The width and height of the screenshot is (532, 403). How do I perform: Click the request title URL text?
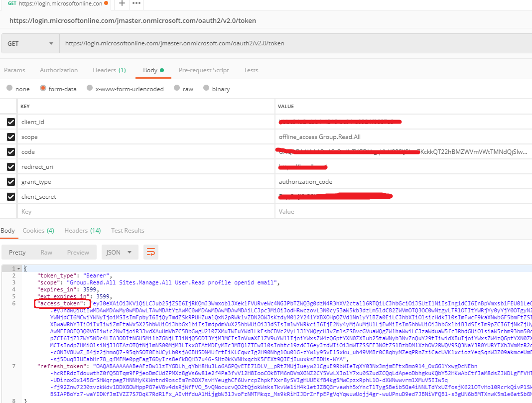click(x=133, y=21)
